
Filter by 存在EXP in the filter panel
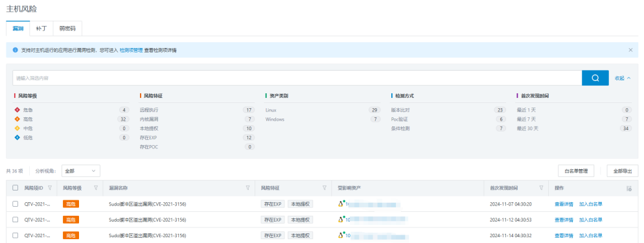(x=148, y=137)
